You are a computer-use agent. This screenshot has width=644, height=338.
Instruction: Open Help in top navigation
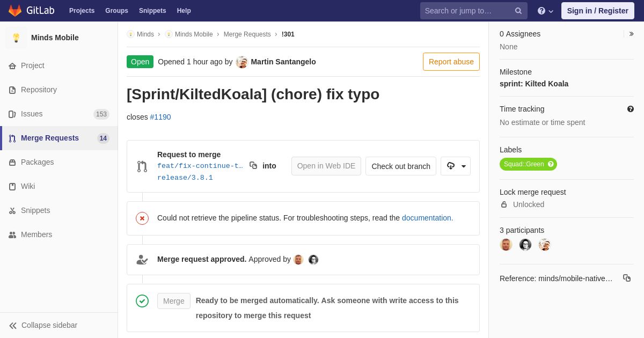coord(184,11)
